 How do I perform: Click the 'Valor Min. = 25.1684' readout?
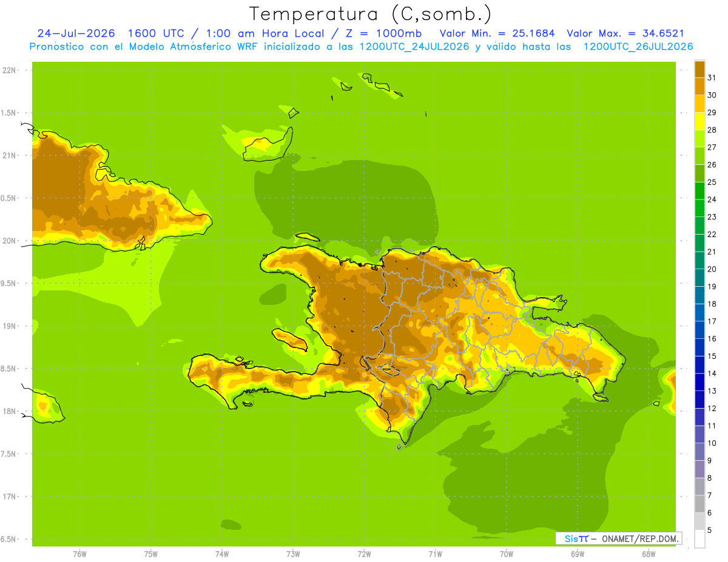[497, 33]
